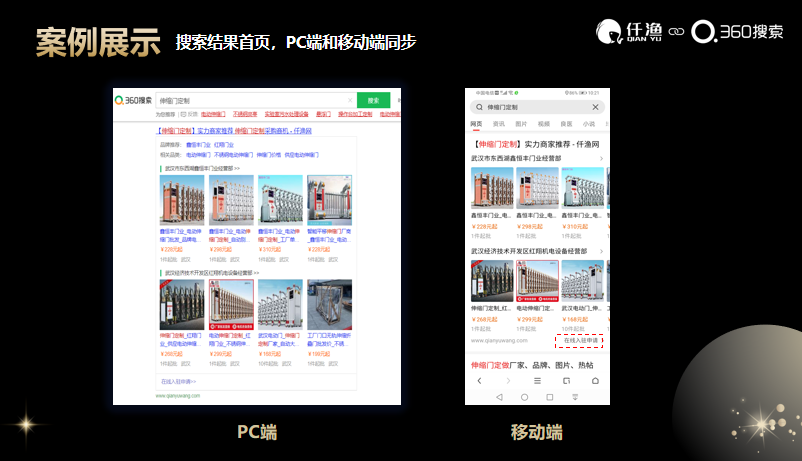Click the 鑫恒丰门业 brand link on PC
This screenshot has height=461, width=802.
198,145
